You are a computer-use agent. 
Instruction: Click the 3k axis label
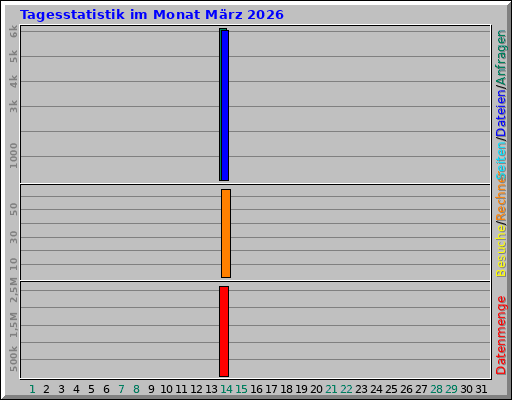pyautogui.click(x=13, y=106)
